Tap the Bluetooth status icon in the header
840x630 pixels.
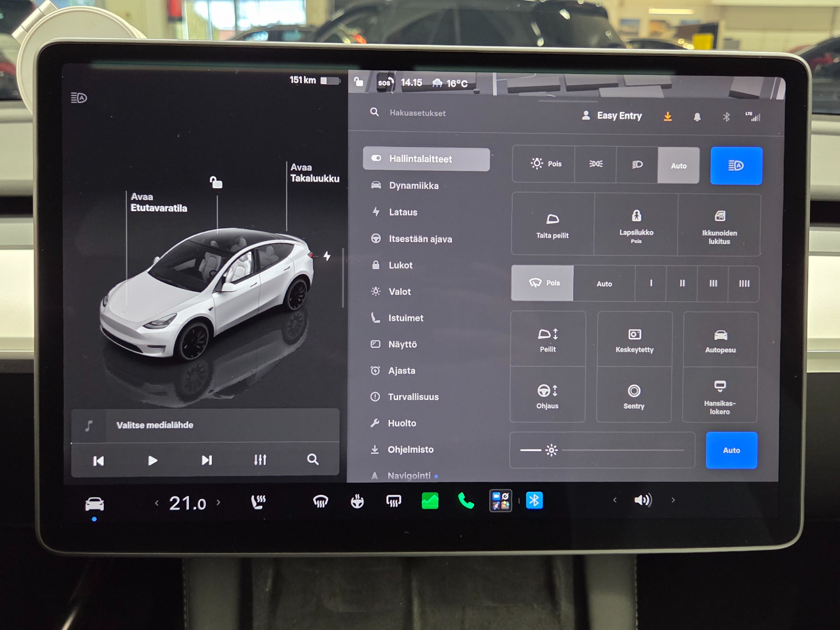726,117
